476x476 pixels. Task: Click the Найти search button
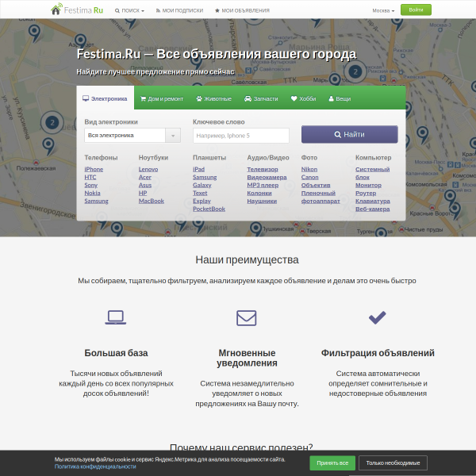tap(349, 134)
